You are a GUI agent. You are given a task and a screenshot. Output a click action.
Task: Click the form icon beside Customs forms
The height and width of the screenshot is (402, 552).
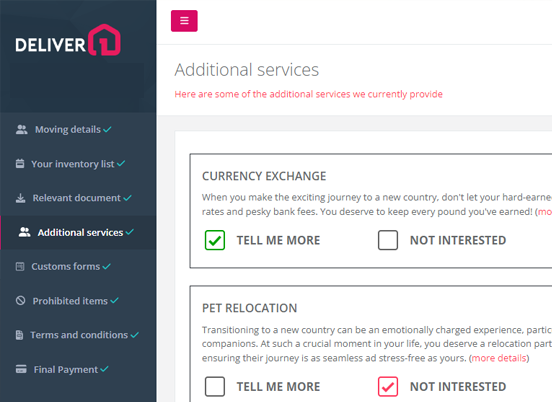coord(20,266)
